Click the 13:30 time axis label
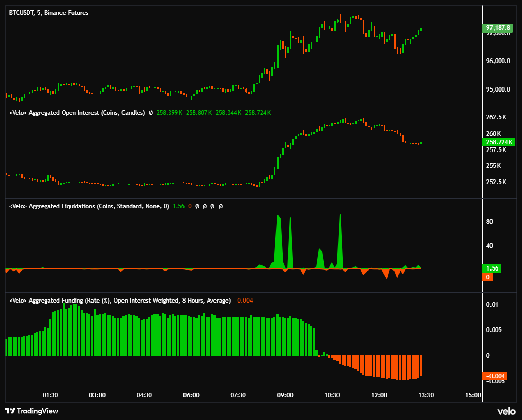Image resolution: width=522 pixels, height=420 pixels. [x=426, y=395]
